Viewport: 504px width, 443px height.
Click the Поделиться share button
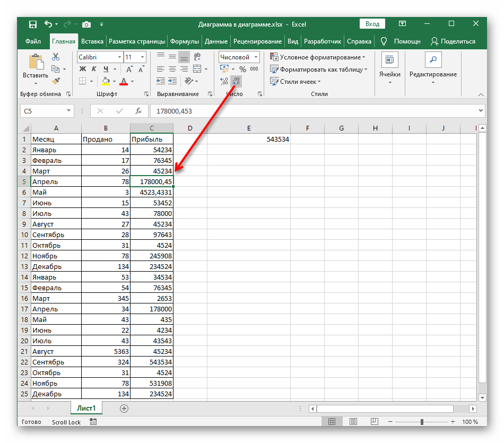coord(453,41)
